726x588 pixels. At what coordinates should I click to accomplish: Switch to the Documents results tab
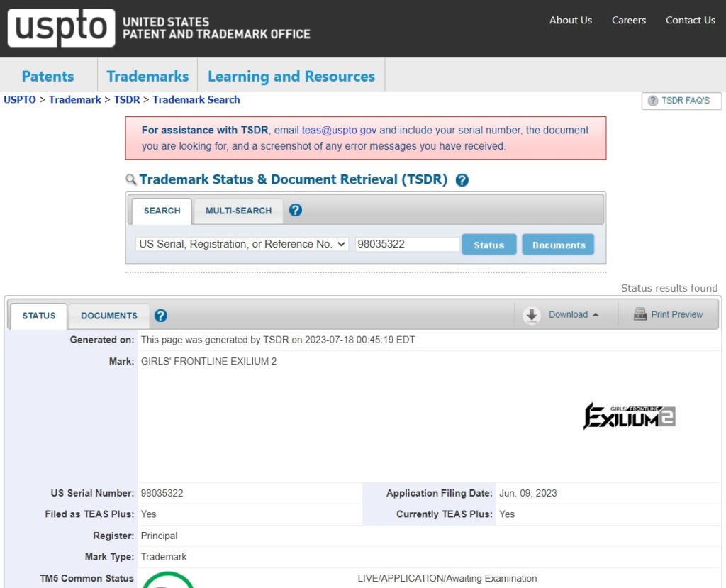click(x=109, y=316)
